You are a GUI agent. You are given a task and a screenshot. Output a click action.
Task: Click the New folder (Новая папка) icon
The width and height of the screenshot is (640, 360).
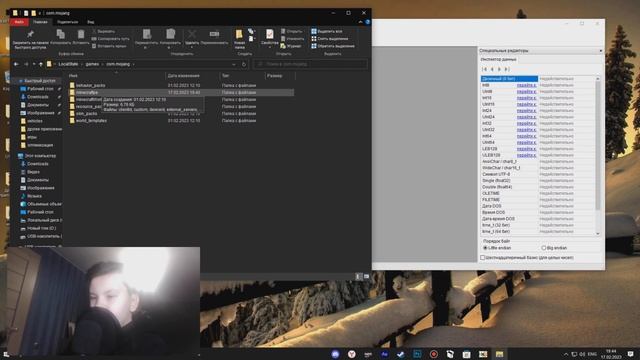click(239, 34)
